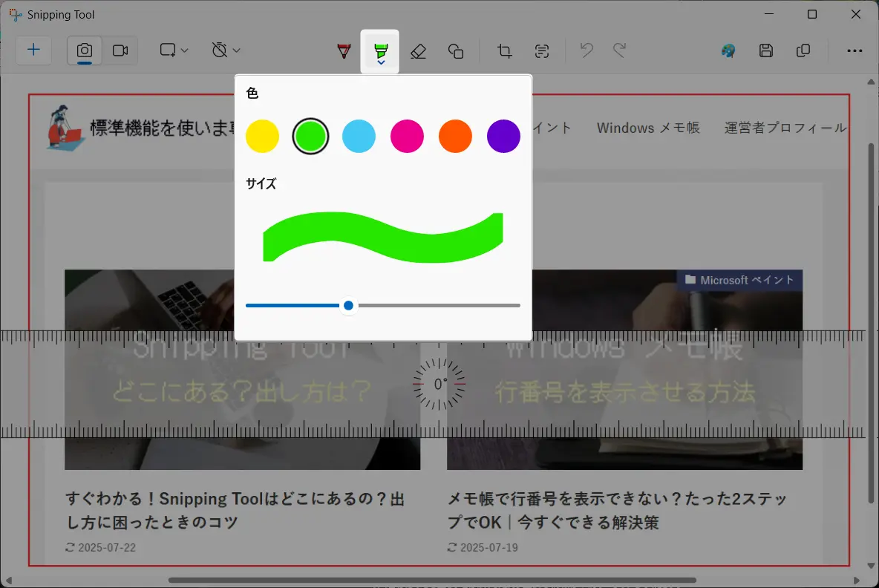Click the vertical scrollbar down arrow

[x=871, y=566]
